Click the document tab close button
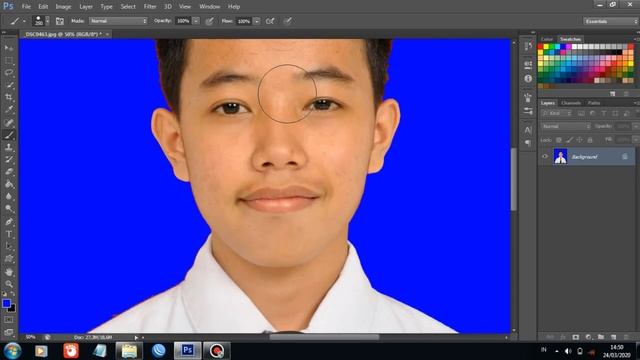Screen dimensions: 640x360 [107, 34]
